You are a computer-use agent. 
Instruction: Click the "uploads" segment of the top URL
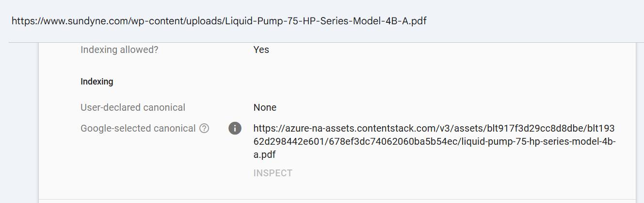click(x=204, y=21)
